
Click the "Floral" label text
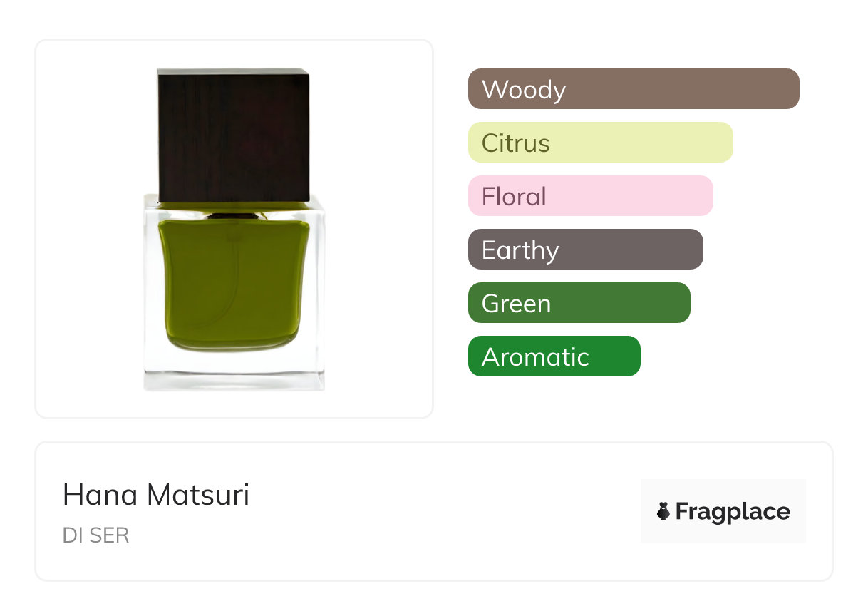tap(514, 197)
